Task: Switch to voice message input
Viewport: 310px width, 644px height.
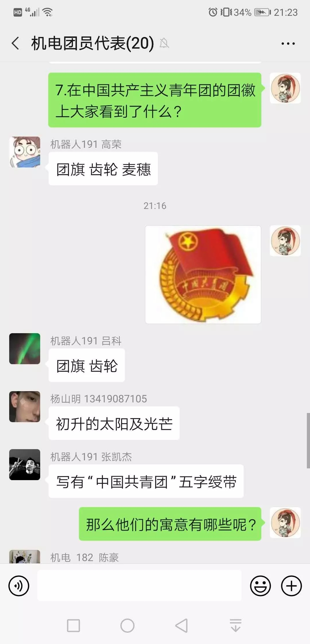Action: tap(19, 586)
